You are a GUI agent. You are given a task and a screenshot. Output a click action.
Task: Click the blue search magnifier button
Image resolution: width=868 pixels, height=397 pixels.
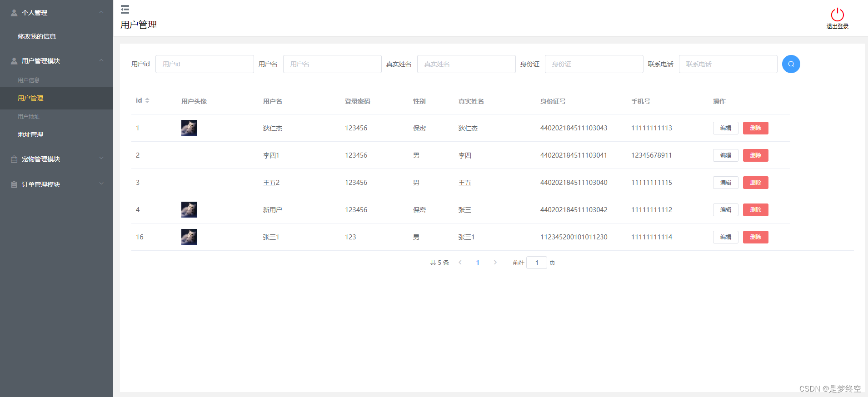(791, 64)
